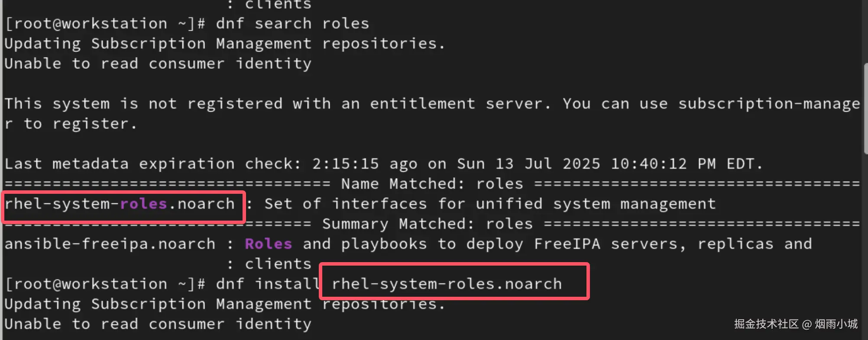Click the purple "Roles" word in the FreeIPA summary
The height and width of the screenshot is (340, 868).
(x=268, y=244)
